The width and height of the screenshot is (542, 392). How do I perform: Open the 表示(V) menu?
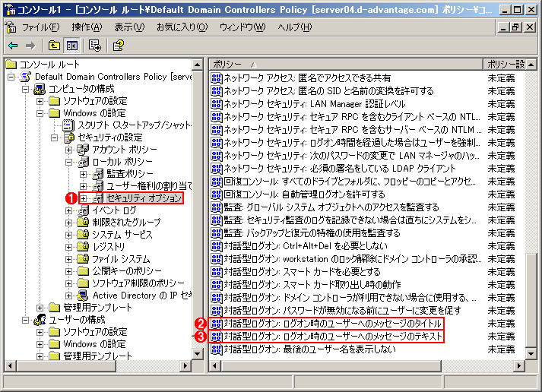point(129,27)
